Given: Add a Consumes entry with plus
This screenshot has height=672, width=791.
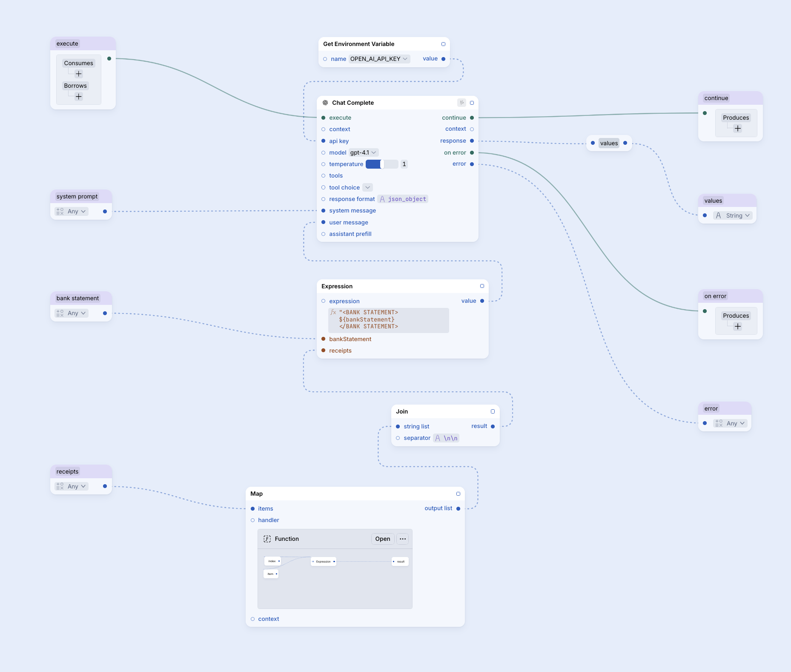Looking at the screenshot, I should coord(79,74).
